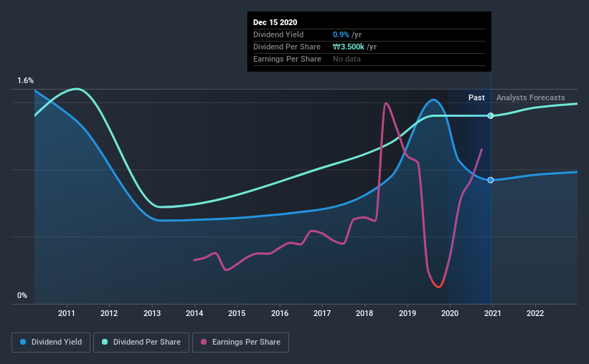Click the 1.6% y-axis label
589x364 pixels.
point(26,81)
